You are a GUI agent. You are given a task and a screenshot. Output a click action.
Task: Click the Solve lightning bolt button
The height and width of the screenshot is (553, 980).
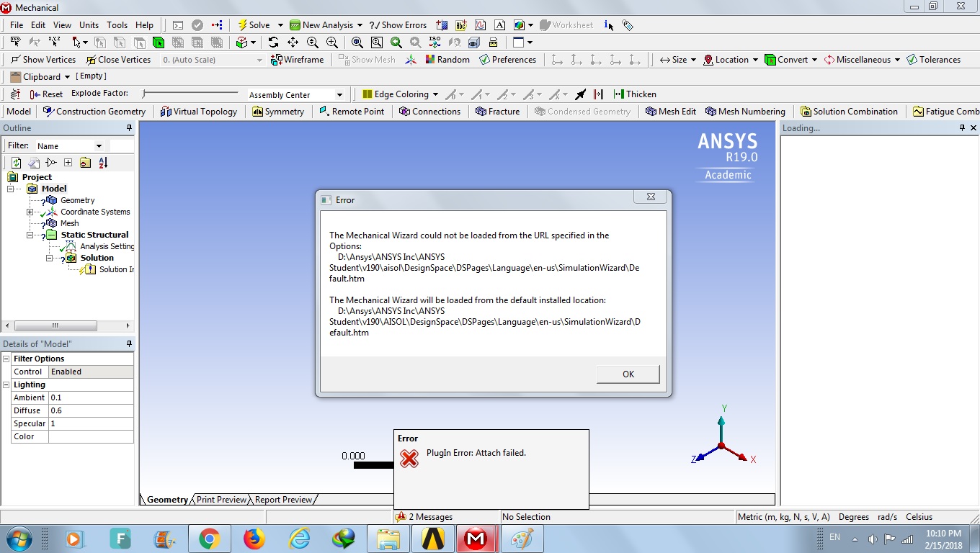tap(254, 25)
